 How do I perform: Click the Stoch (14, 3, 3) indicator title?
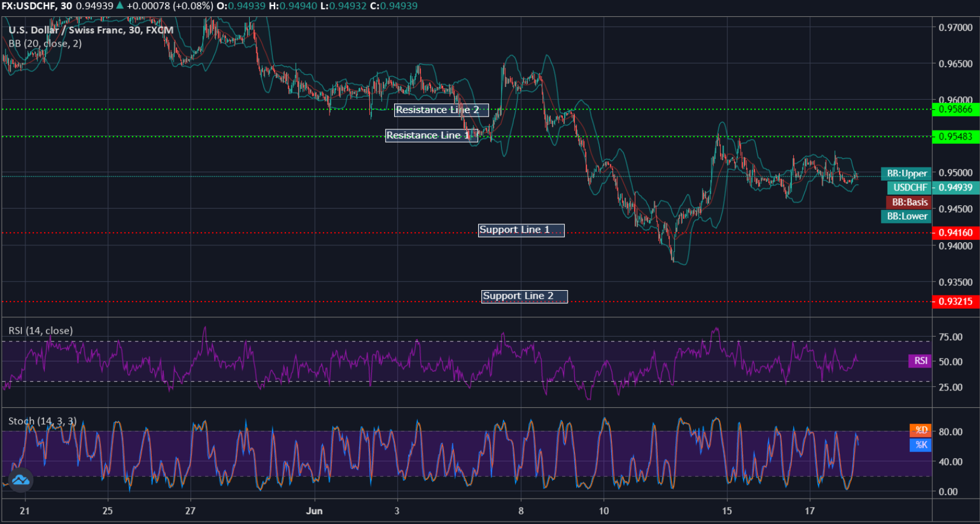coord(42,421)
